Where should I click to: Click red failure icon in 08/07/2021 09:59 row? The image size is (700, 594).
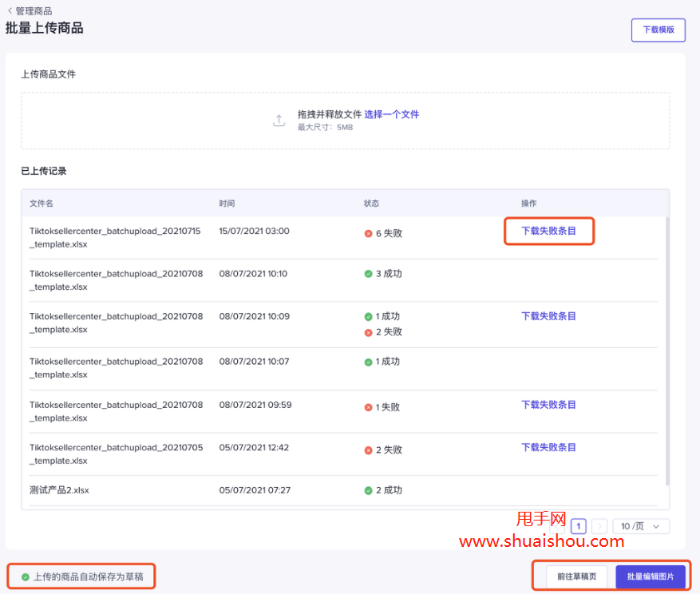[368, 407]
